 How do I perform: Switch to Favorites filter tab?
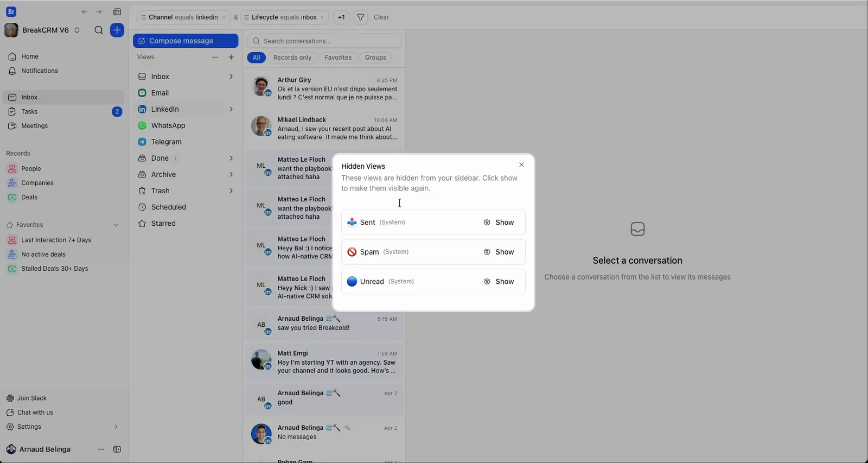(x=338, y=58)
